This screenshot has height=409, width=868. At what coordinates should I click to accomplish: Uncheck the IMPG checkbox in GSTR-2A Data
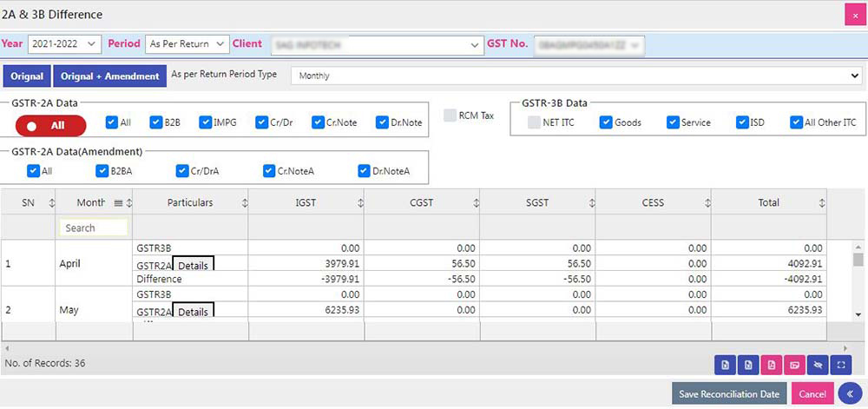pos(206,122)
